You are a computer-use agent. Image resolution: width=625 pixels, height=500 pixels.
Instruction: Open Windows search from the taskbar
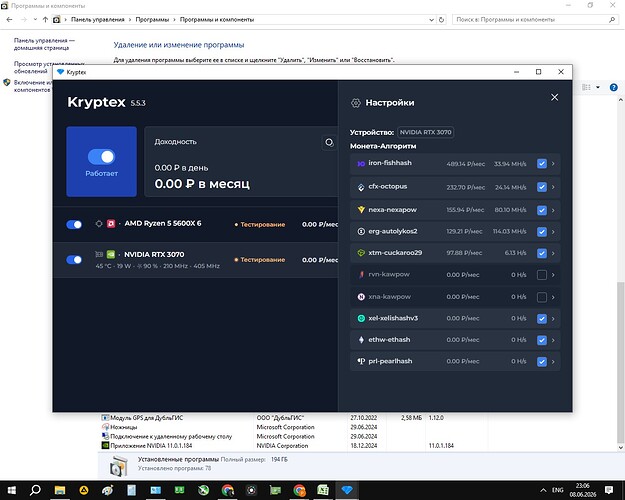click(x=35, y=490)
